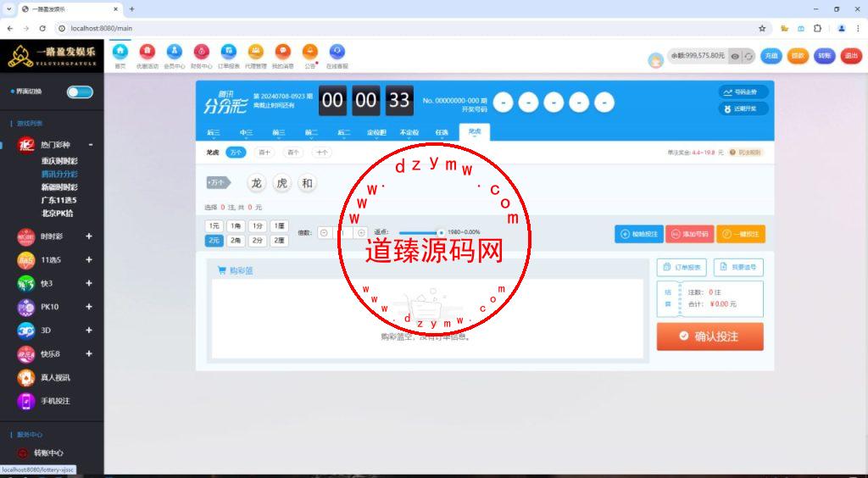Expand the PK10 category with plus
Image resolution: width=868 pixels, height=478 pixels.
click(x=88, y=307)
